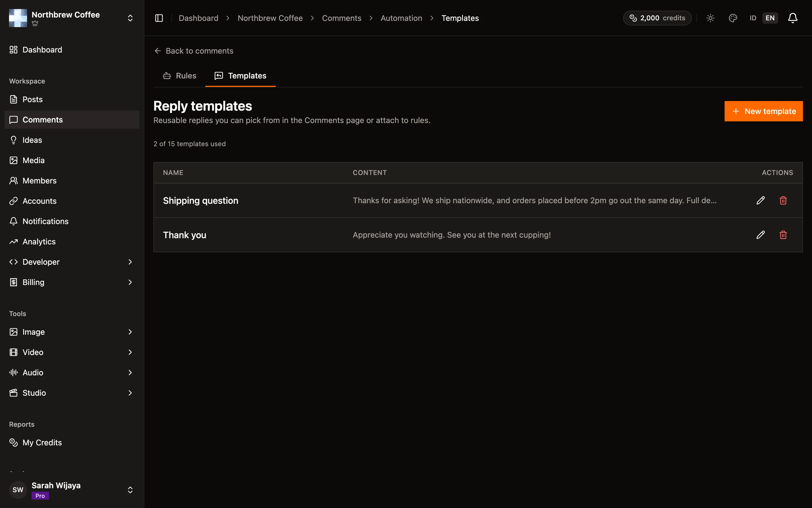
Task: Create a New template
Action: coord(763,111)
